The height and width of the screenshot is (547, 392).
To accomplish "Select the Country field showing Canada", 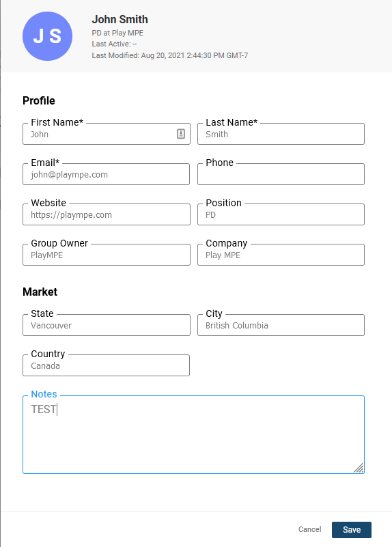I will pos(107,365).
